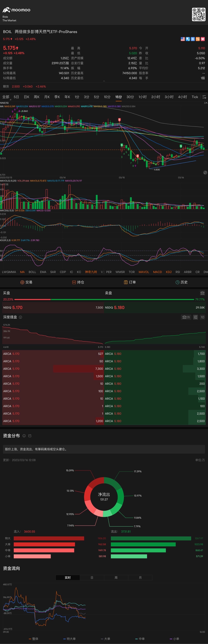Toggle the KDJ indicator
Screen dimensions: 208x644
pyautogui.click(x=169, y=272)
